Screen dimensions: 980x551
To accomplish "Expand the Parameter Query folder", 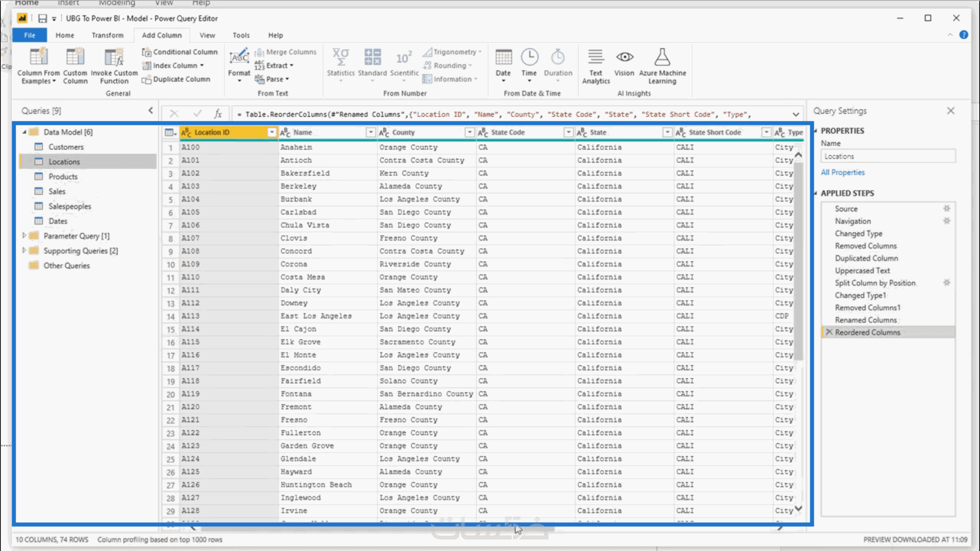I will click(x=24, y=236).
